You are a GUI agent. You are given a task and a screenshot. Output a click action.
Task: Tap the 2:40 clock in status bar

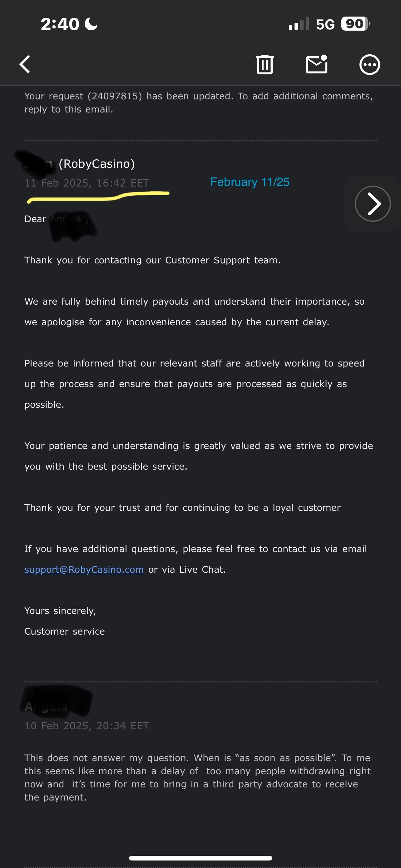tap(60, 24)
